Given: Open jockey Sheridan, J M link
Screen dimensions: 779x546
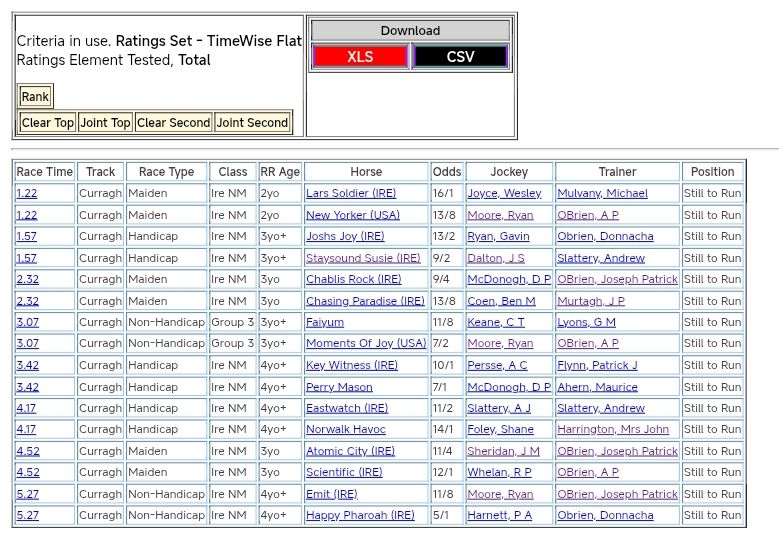Looking at the screenshot, I should [503, 452].
